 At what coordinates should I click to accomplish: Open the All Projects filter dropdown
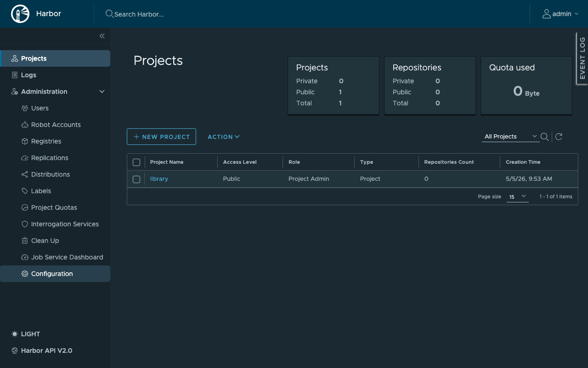pyautogui.click(x=510, y=137)
